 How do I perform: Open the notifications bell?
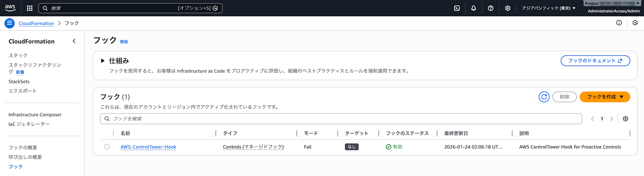[x=473, y=8]
